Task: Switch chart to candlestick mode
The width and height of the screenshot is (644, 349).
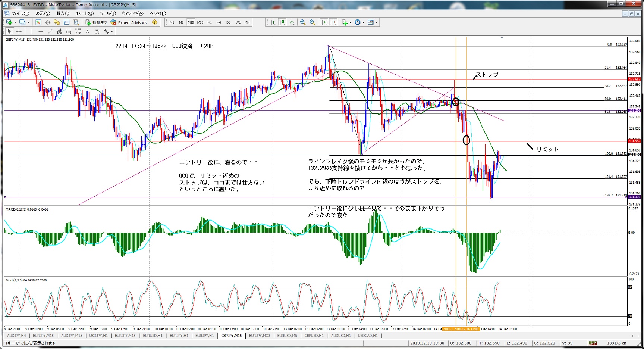Action: 282,22
